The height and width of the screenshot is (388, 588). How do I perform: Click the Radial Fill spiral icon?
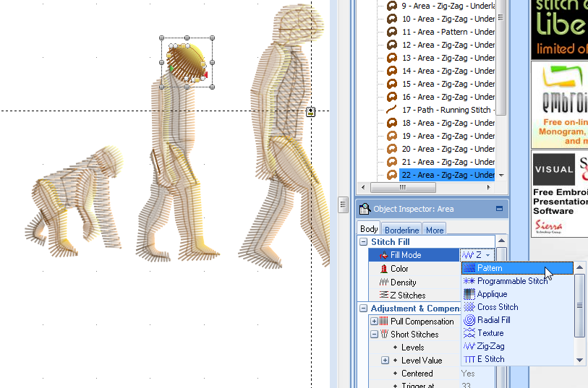[x=469, y=320]
